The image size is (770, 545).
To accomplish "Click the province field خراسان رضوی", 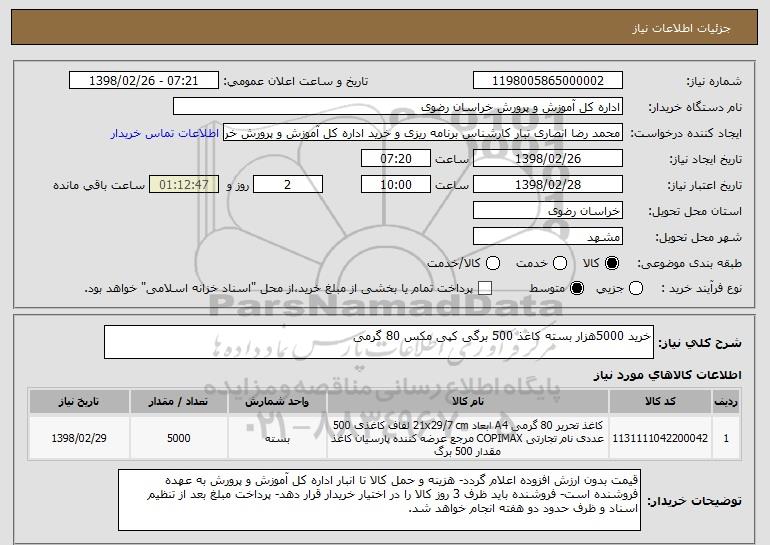I will point(548,211).
